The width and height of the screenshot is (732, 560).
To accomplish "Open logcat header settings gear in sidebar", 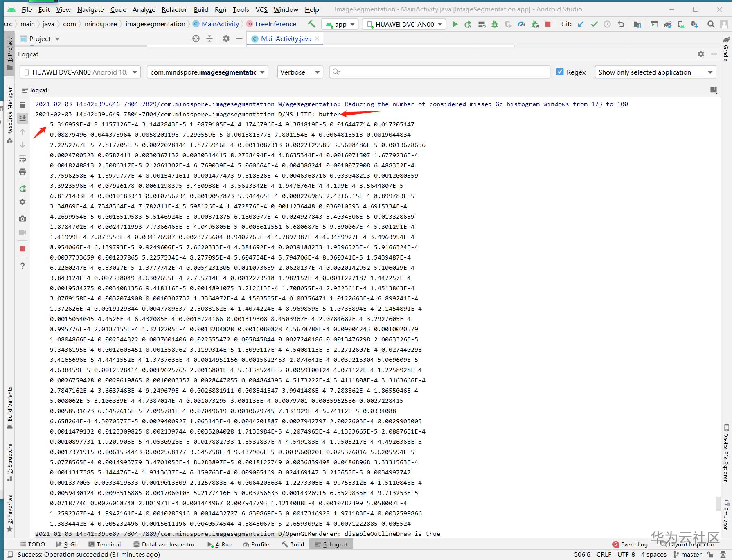I will click(23, 202).
